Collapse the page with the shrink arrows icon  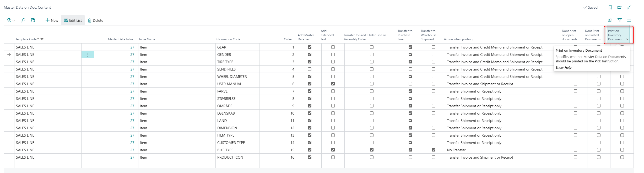pos(629,7)
